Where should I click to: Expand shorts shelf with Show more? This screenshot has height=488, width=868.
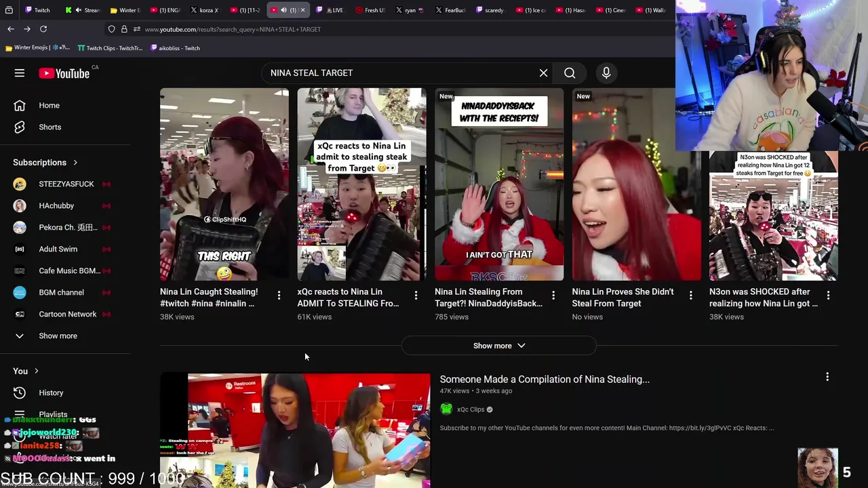click(499, 346)
